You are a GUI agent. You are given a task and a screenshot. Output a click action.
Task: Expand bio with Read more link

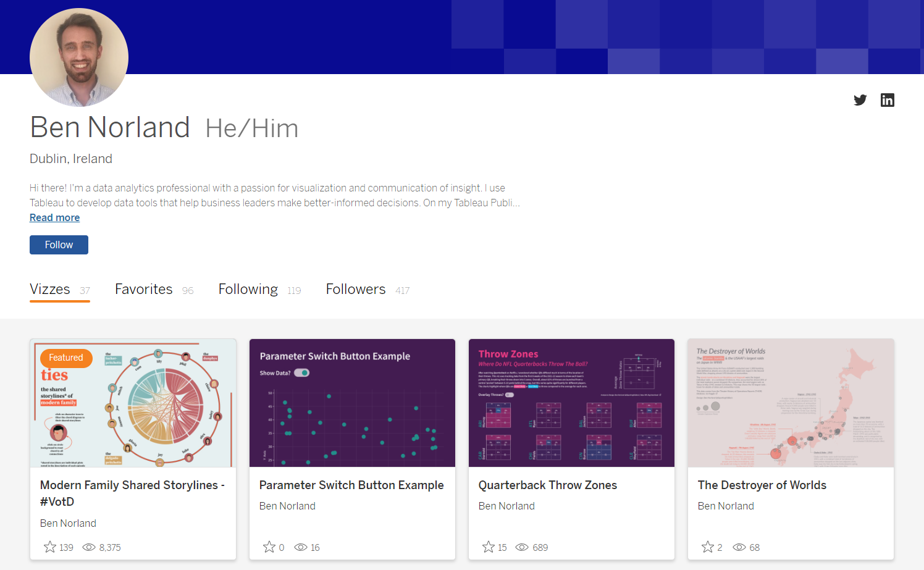pos(54,217)
